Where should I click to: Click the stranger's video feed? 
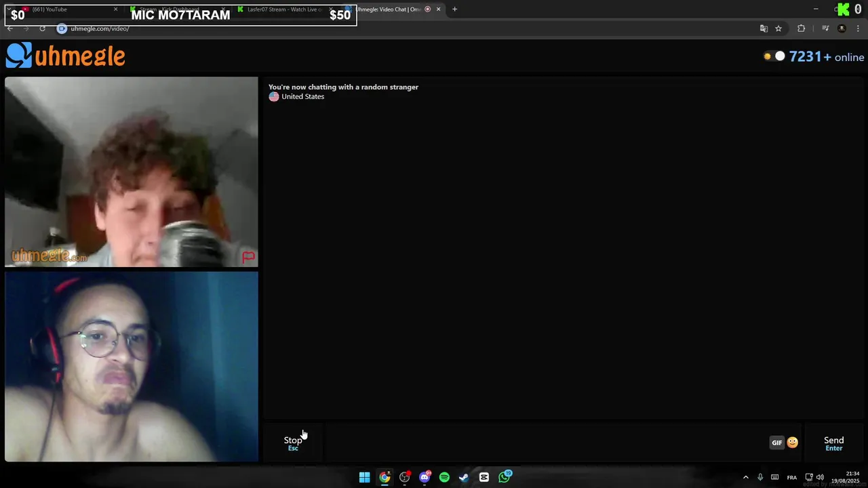(x=132, y=172)
